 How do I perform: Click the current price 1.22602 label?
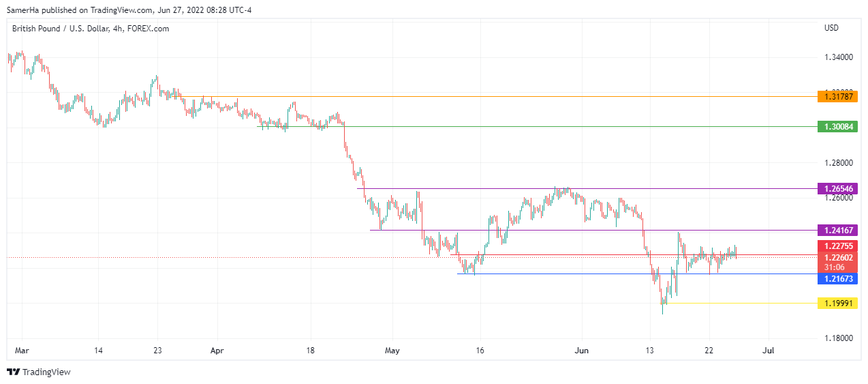[838, 257]
